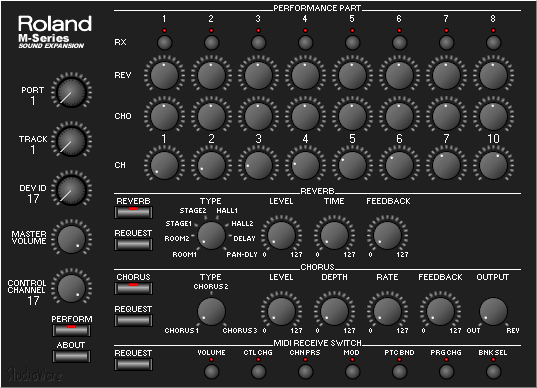
Task: Toggle the CHORUS on/off switch
Action: (134, 288)
